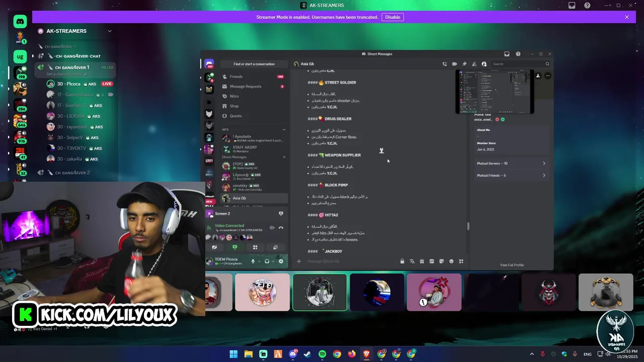Open Quests page in streamed Discord
Screen dimensions: 644x362
[254, 116]
